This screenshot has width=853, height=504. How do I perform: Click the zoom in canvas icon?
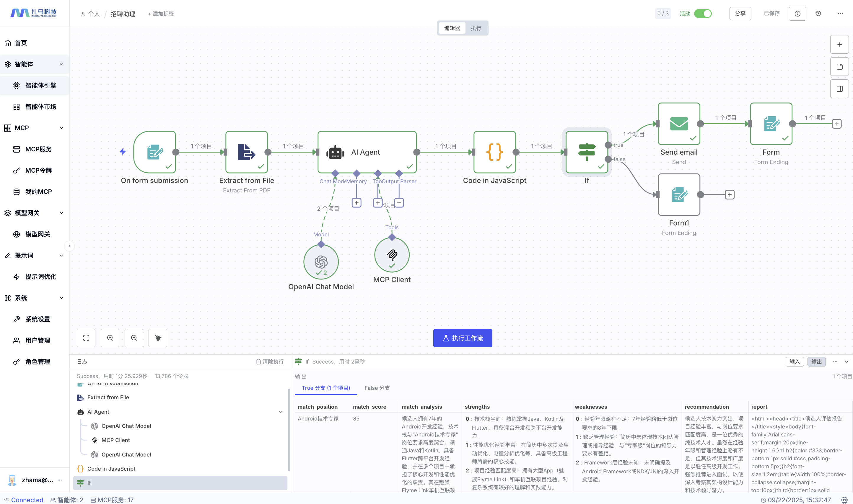point(110,338)
